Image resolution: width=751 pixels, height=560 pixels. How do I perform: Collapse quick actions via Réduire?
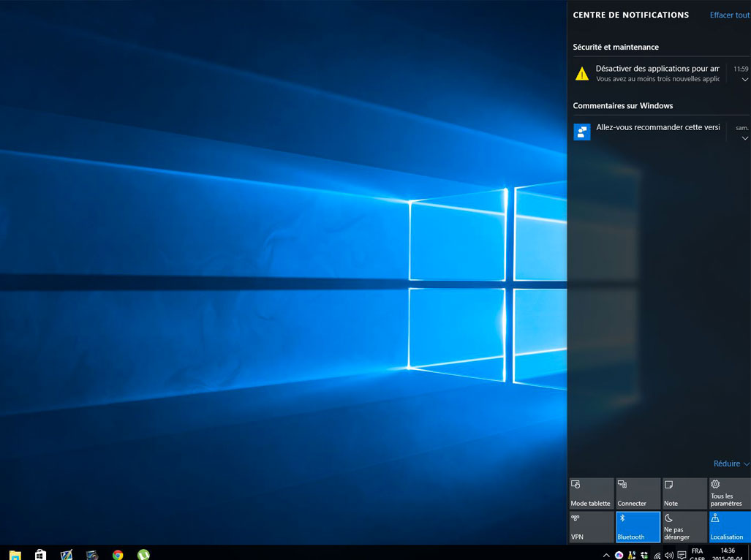click(x=731, y=463)
